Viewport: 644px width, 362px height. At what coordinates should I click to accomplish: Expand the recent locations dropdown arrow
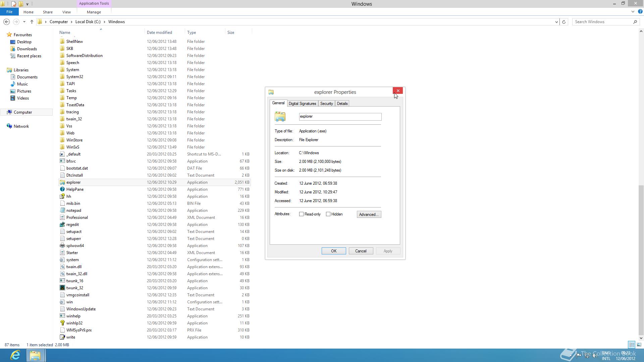(24, 22)
